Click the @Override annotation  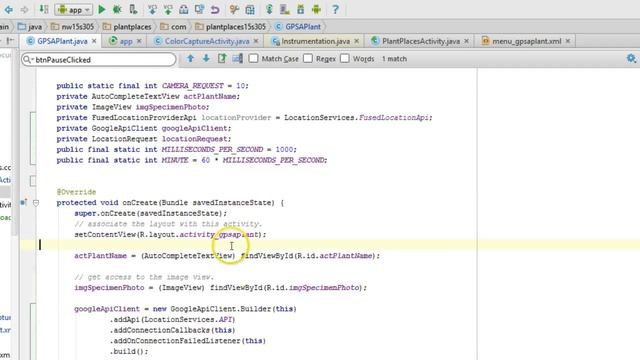(76, 192)
